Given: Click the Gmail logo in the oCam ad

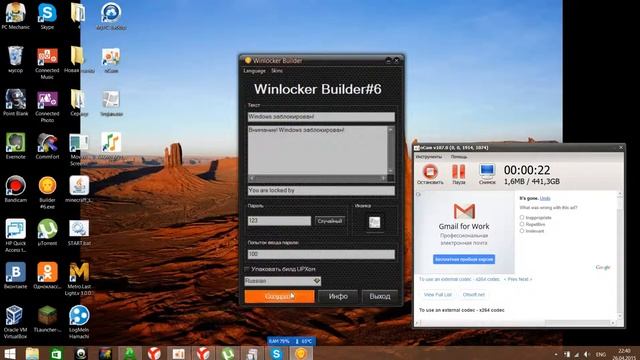Looking at the screenshot, I should click(464, 211).
